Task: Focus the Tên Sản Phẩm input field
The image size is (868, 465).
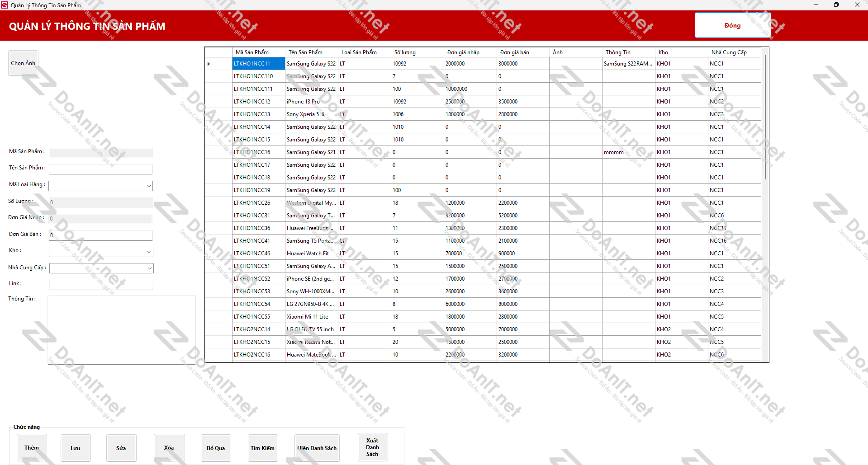Action: click(x=101, y=169)
